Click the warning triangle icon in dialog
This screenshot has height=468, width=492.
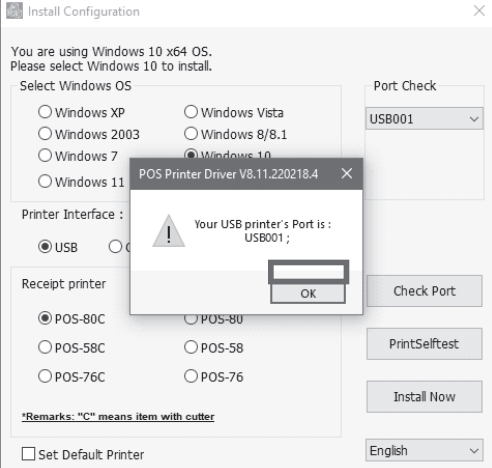169,231
